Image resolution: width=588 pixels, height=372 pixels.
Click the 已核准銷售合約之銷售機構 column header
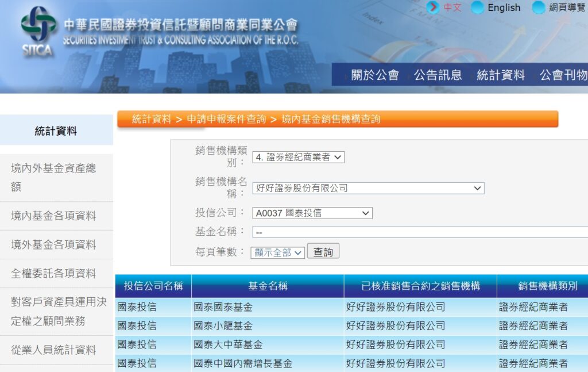coord(420,286)
